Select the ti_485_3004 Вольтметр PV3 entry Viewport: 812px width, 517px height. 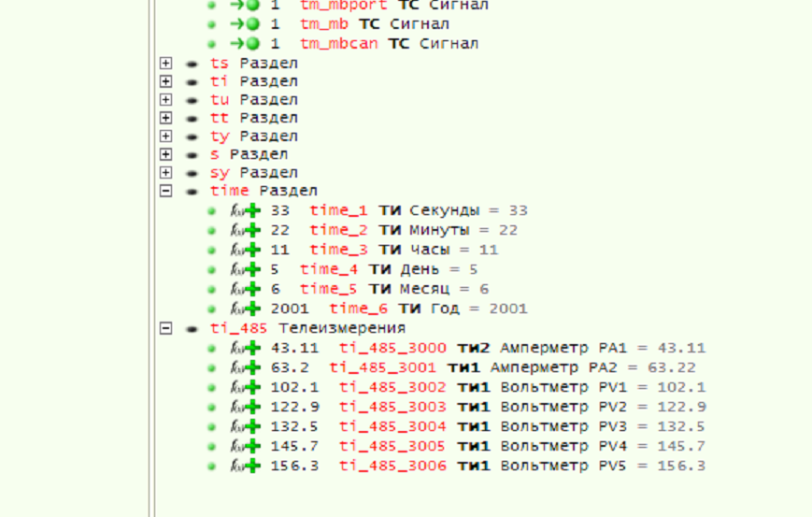click(392, 426)
